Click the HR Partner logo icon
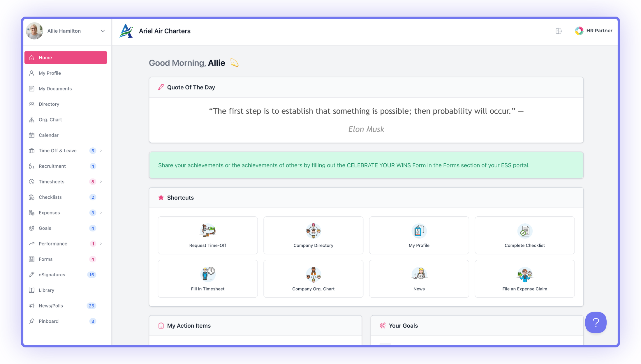 pyautogui.click(x=579, y=31)
